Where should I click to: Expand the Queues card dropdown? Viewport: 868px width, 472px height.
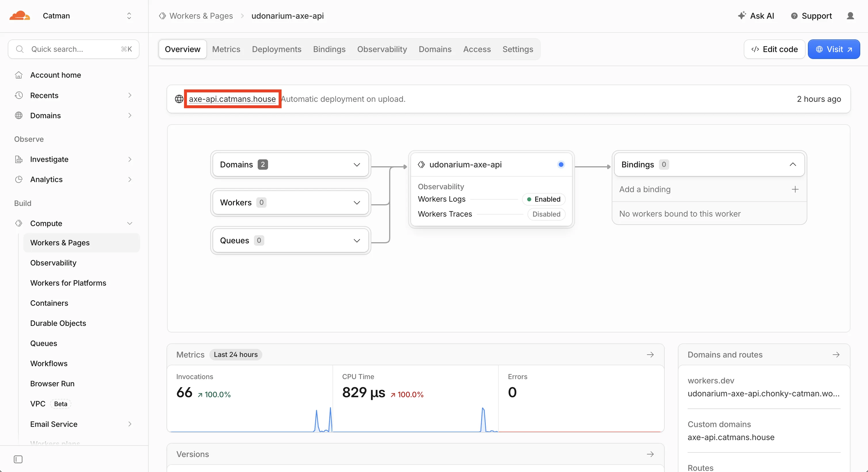click(357, 240)
